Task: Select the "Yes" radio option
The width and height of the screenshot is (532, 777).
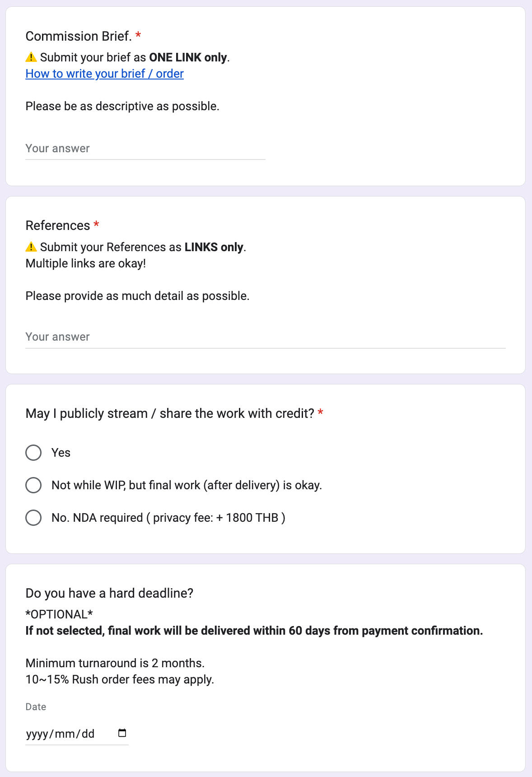Action: [x=33, y=453]
